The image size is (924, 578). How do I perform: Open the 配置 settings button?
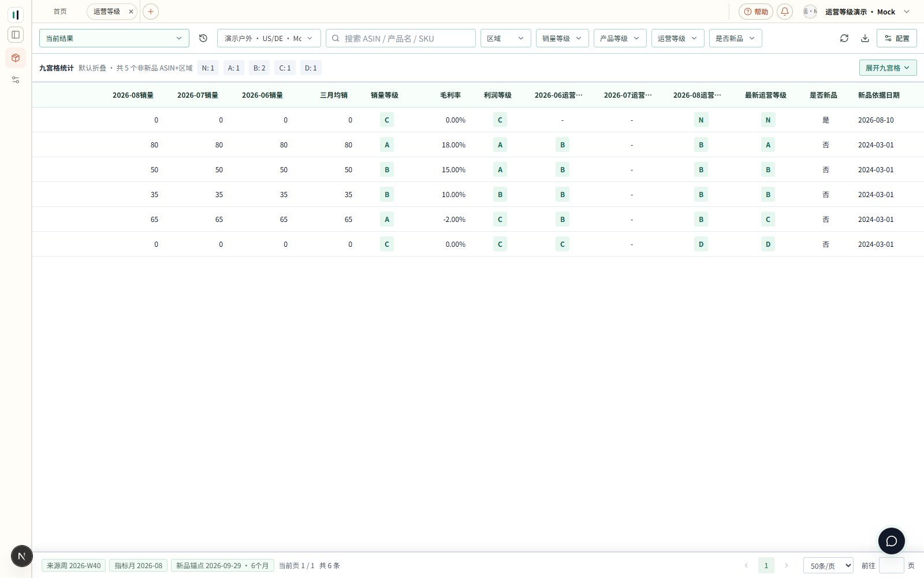pos(897,38)
